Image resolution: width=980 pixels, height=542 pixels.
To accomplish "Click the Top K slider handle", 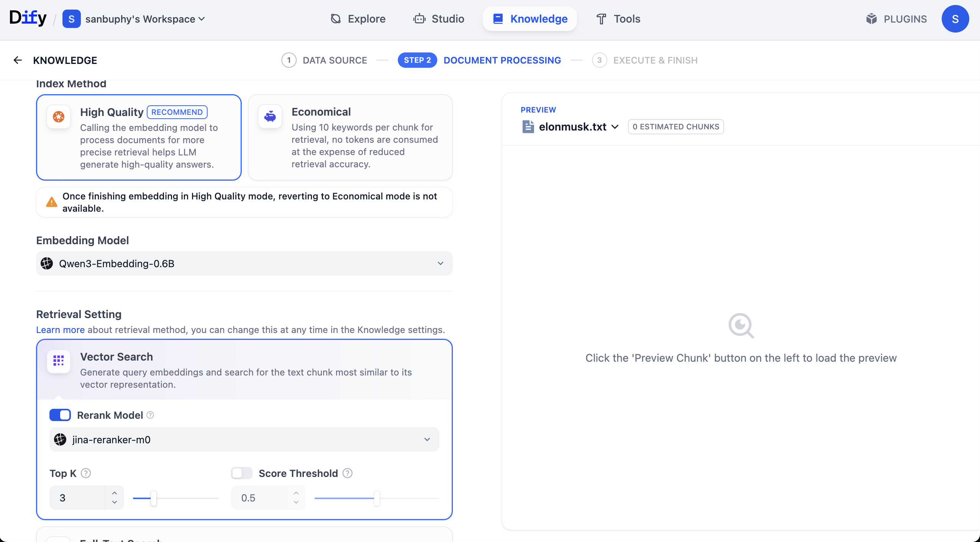I will [154, 498].
